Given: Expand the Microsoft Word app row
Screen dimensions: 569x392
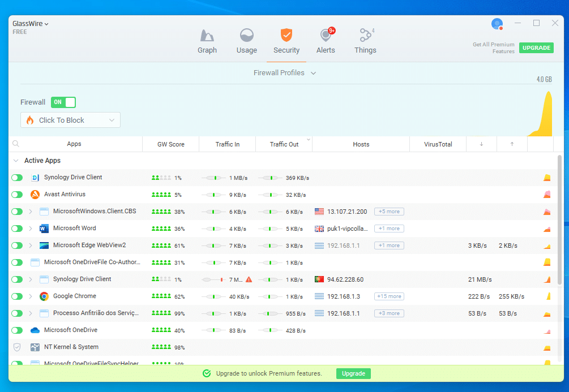Looking at the screenshot, I should pos(31,229).
